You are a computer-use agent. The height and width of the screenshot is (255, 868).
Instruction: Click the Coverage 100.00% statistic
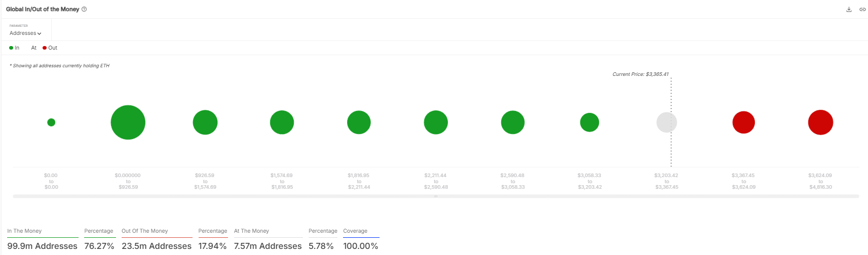[361, 246]
